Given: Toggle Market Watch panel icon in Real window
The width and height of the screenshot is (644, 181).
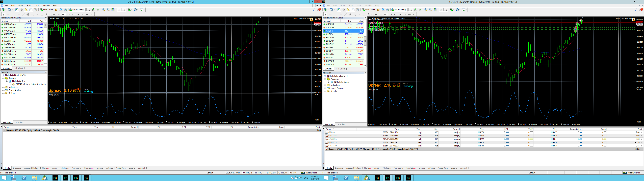Looking at the screenshot, I should (17, 10).
